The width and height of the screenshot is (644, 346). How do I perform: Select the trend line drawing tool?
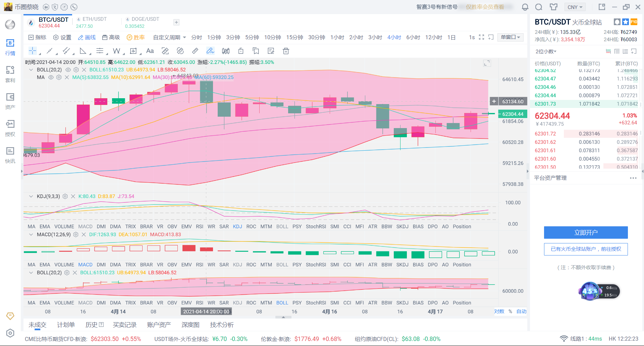pyautogui.click(x=50, y=51)
